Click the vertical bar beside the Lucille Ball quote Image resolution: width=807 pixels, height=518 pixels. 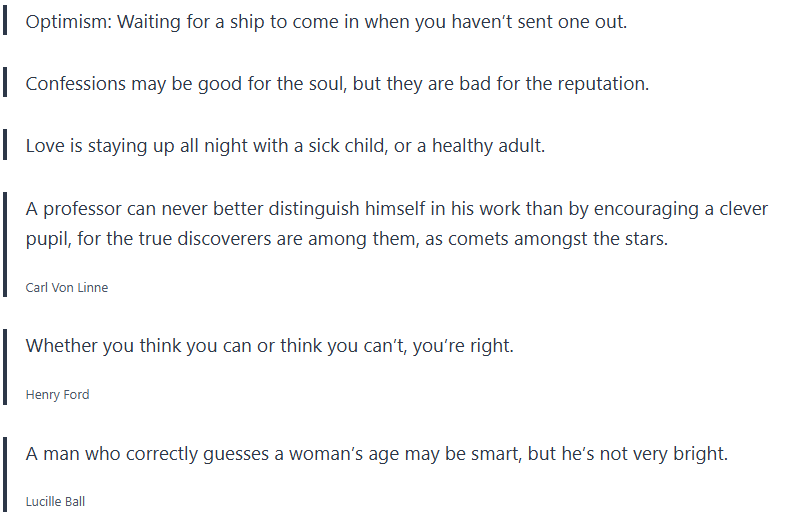(6, 475)
